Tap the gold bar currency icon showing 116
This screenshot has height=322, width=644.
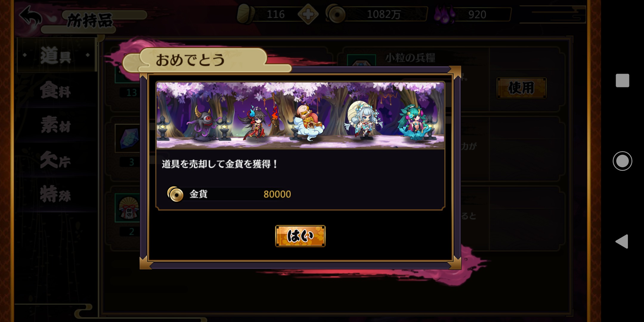245,14
